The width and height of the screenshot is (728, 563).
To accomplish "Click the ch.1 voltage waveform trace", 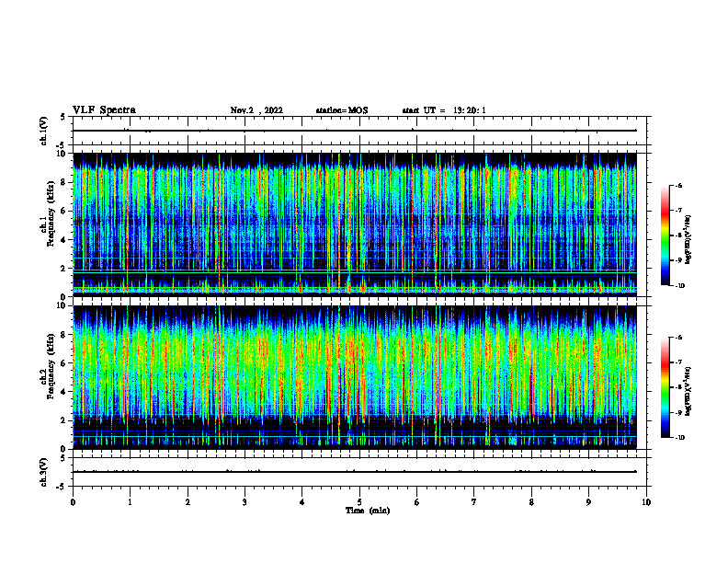I will (355, 131).
